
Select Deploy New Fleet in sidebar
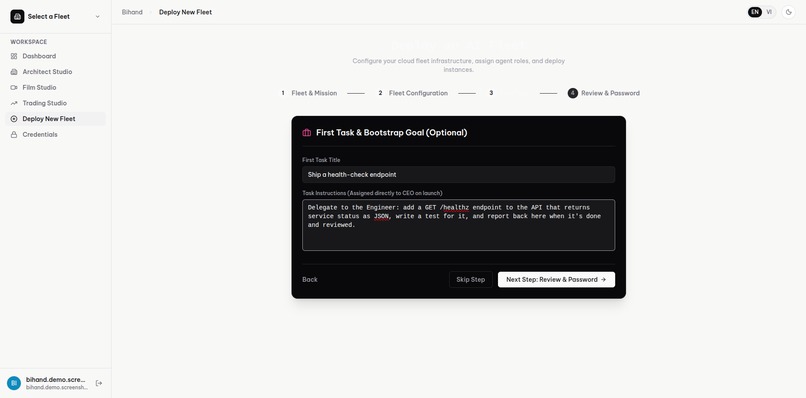(56, 119)
